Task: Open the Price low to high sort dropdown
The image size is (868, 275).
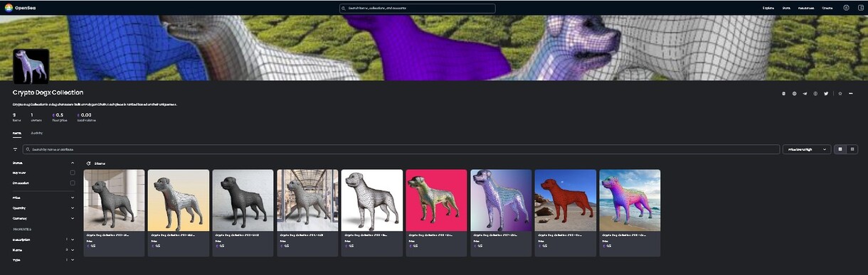Action: [x=807, y=149]
